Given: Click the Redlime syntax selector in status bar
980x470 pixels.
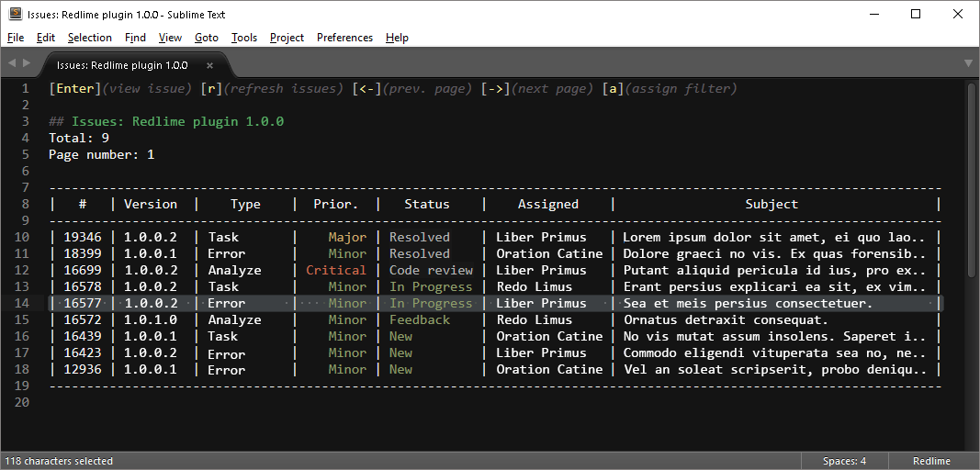Looking at the screenshot, I should click(x=931, y=461).
